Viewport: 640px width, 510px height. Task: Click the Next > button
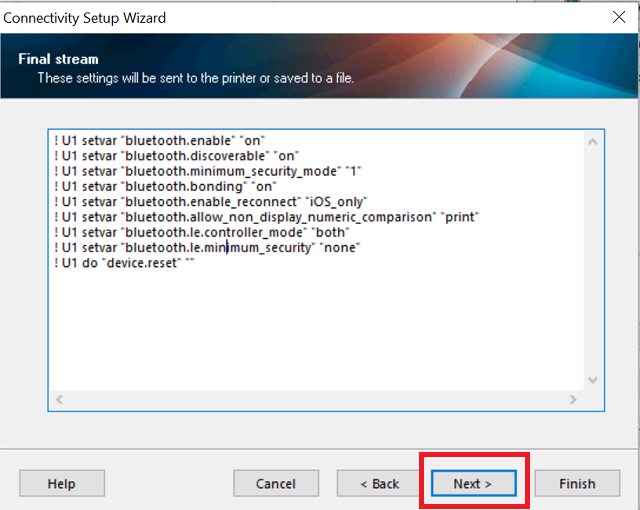pos(473,484)
